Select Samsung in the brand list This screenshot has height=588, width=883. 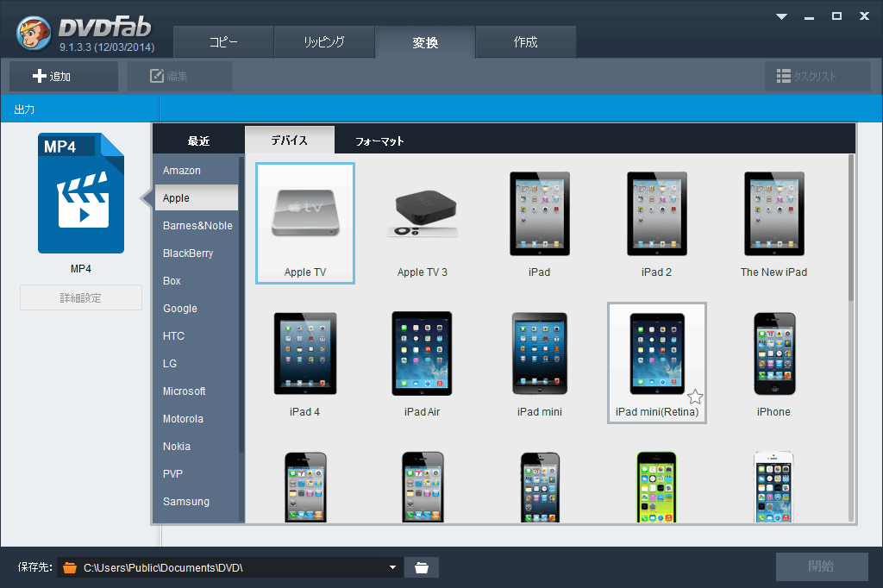tap(197, 501)
